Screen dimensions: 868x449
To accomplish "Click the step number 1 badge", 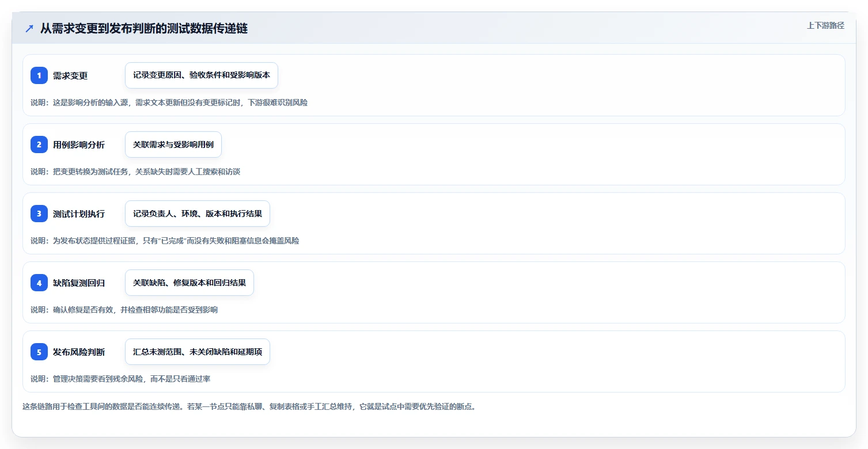I will (x=39, y=75).
